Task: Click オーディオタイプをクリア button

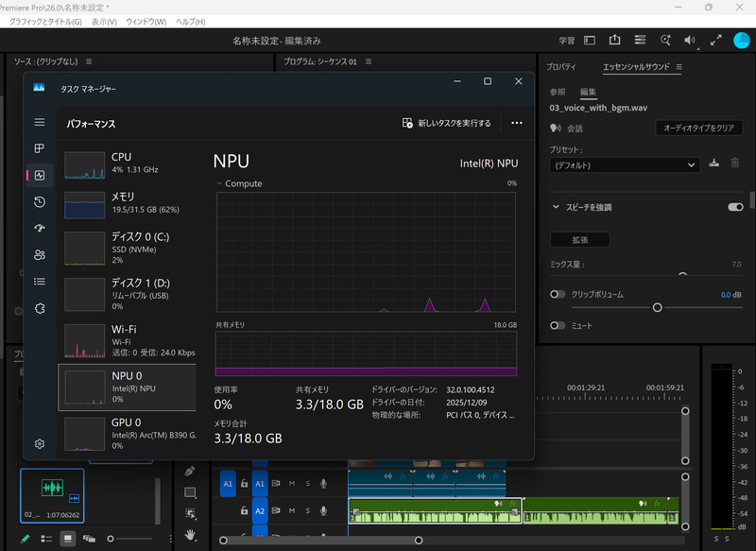Action: pos(699,128)
